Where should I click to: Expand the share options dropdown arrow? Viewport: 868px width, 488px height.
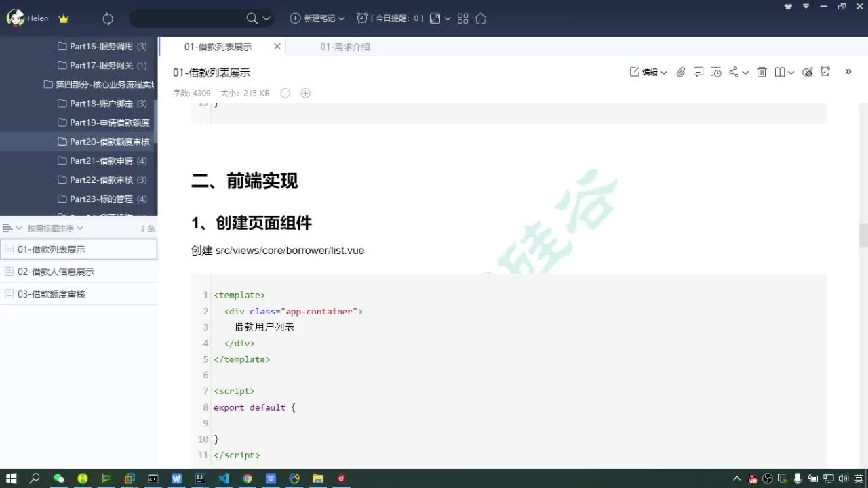[x=745, y=73]
